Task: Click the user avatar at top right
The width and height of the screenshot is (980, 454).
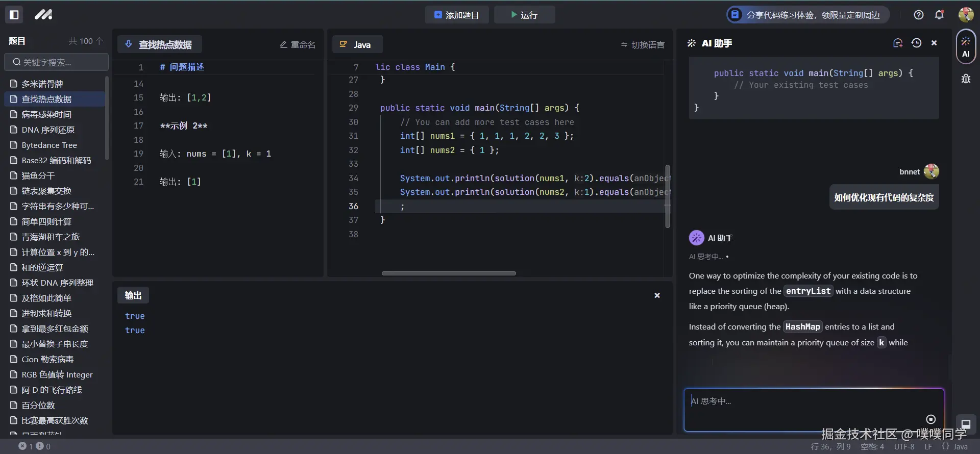Action: click(966, 15)
